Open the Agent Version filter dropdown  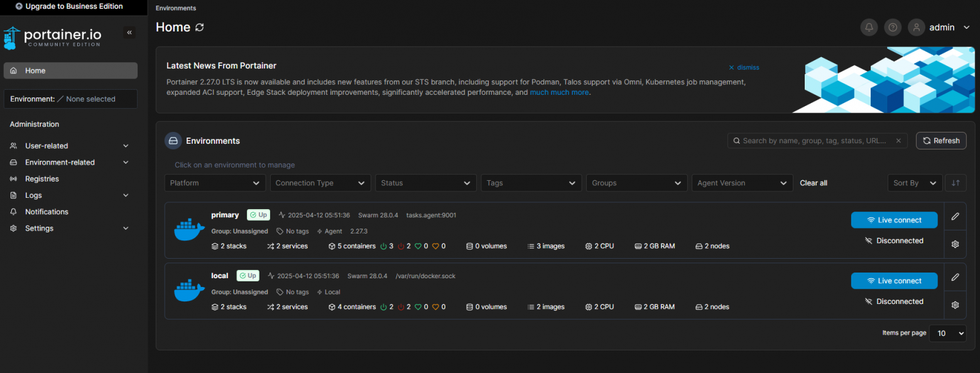coord(742,183)
